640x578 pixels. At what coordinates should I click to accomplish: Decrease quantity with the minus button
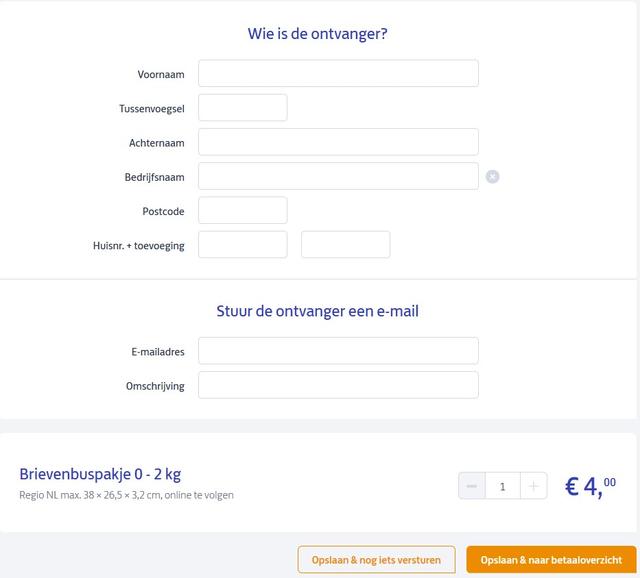click(472, 487)
